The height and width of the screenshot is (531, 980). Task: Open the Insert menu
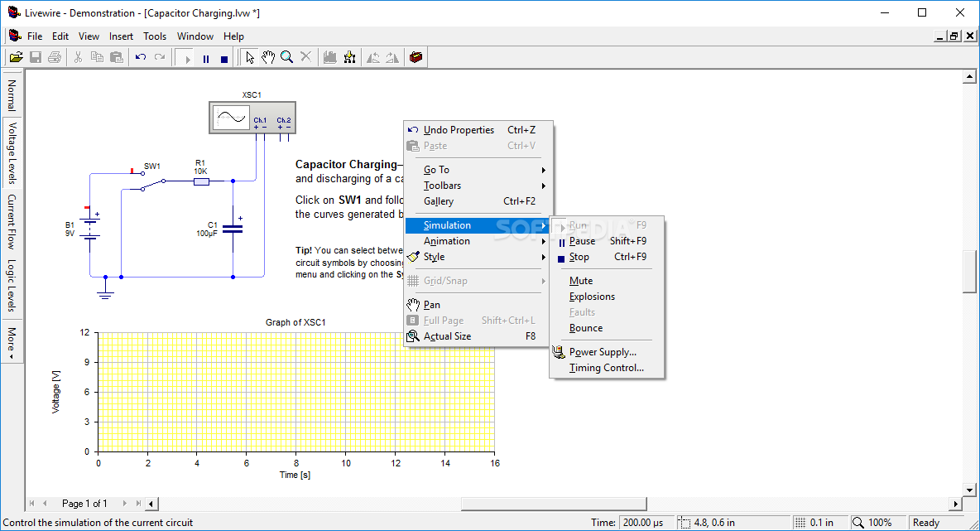click(121, 36)
